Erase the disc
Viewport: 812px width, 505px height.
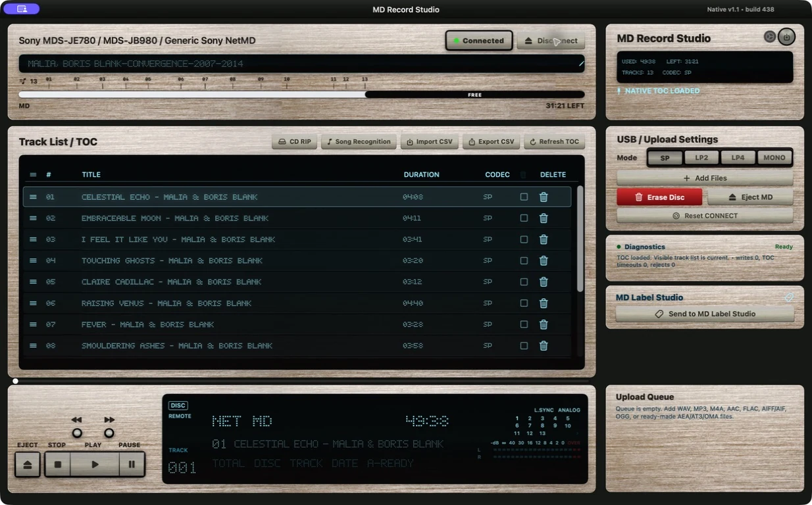pos(659,197)
